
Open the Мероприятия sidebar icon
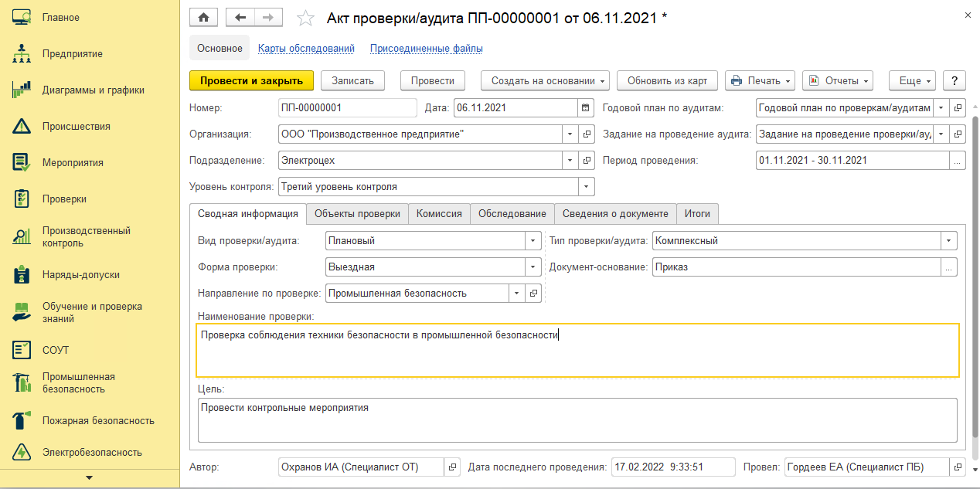tap(22, 162)
